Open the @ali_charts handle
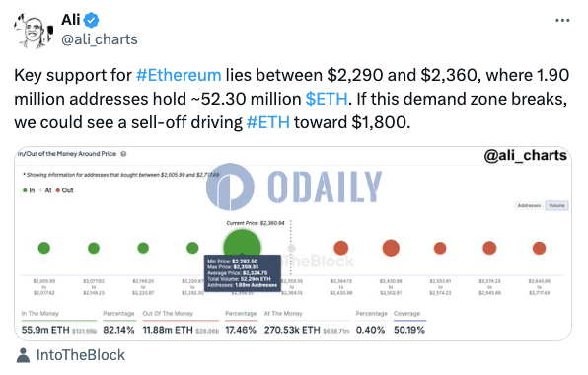Screen dimensions: 588x375 100,39
